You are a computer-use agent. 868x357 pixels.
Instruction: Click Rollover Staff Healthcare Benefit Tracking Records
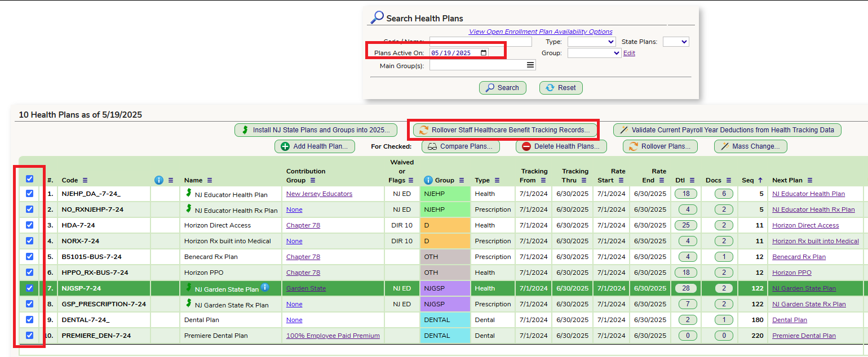coord(505,130)
